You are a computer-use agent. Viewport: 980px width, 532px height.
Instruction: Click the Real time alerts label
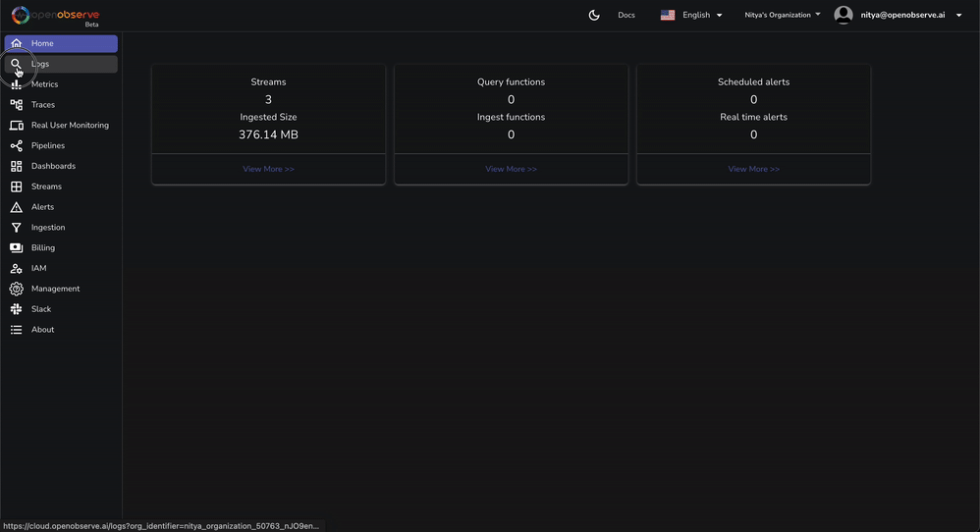[753, 118]
